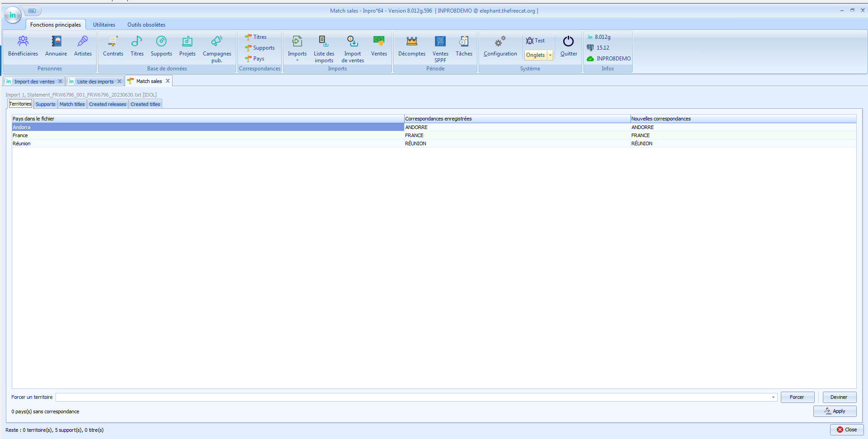The width and height of the screenshot is (868, 439).
Task: Open the Supports disc icon
Action: pos(161,42)
